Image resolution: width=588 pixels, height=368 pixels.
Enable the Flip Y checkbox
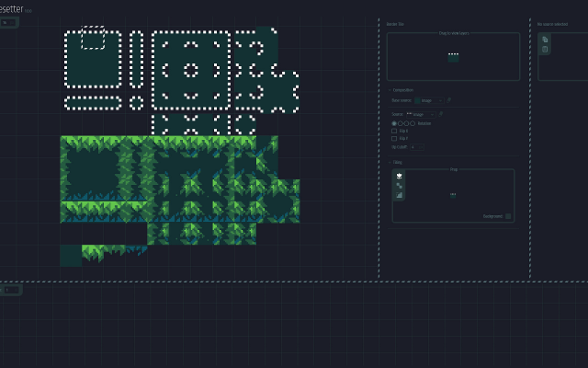[394, 139]
